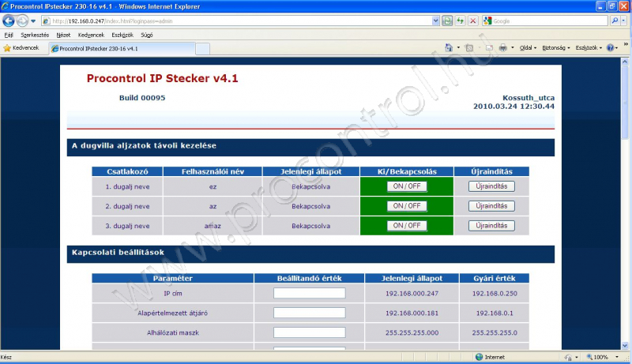Click the 192.168.000.247 current IP value

pyautogui.click(x=412, y=294)
